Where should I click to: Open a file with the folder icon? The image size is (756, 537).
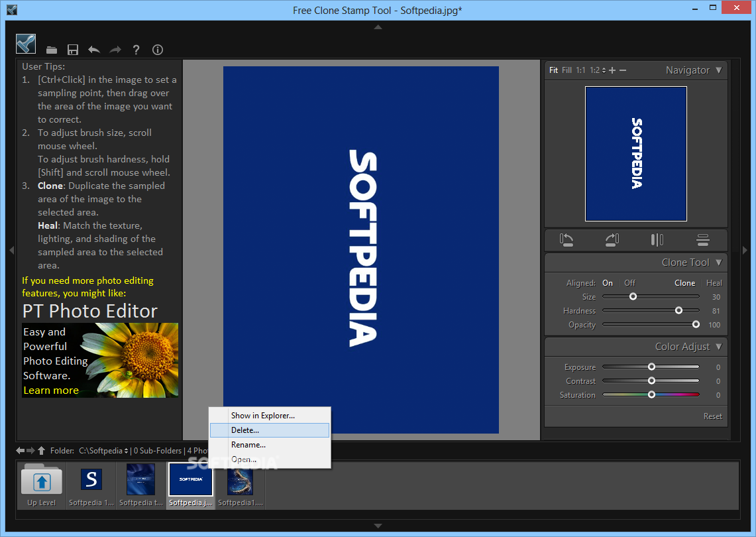coord(52,50)
